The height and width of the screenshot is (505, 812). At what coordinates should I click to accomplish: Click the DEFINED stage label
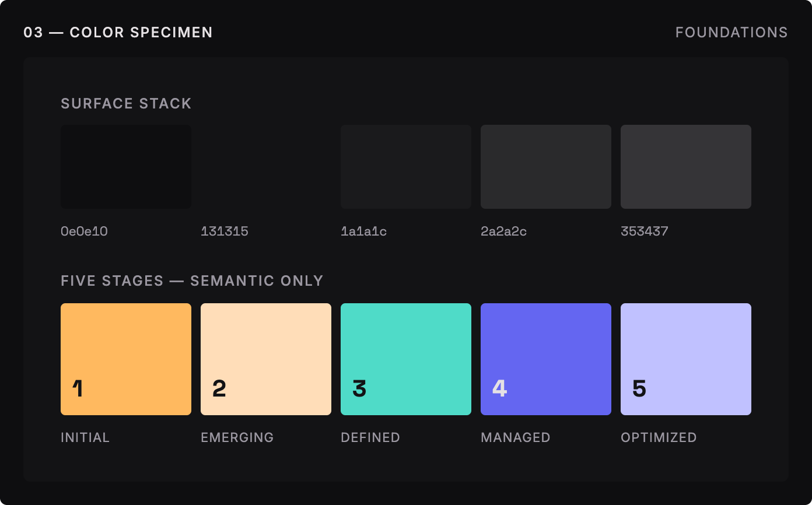pyautogui.click(x=370, y=437)
